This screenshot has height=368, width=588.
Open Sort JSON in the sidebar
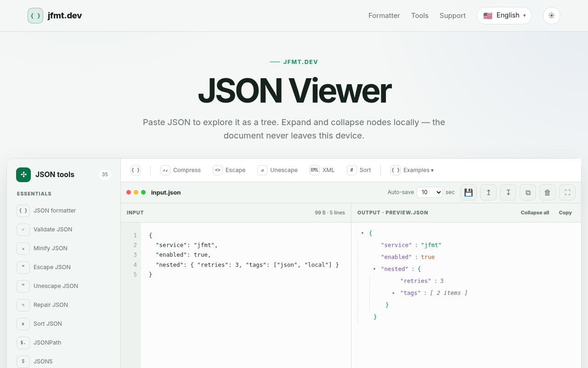(x=63, y=324)
